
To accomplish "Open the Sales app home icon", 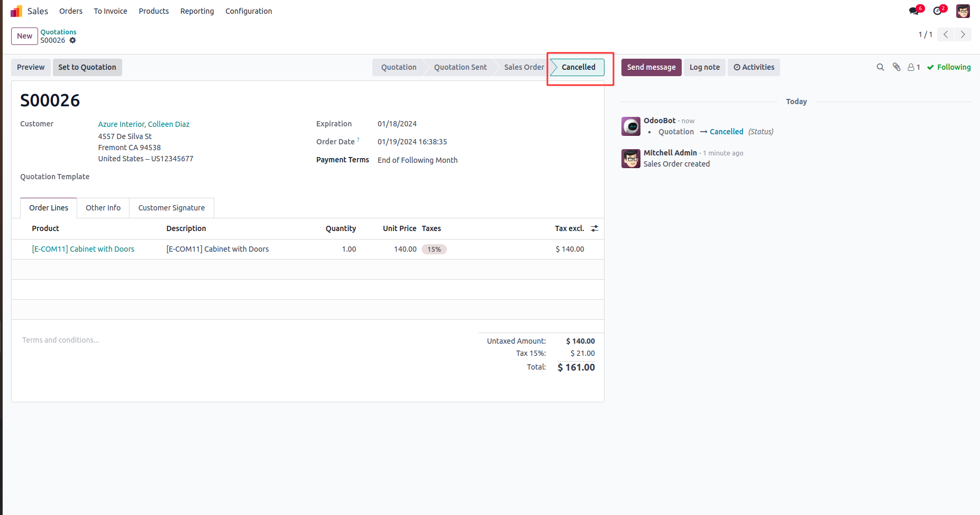I will click(16, 11).
